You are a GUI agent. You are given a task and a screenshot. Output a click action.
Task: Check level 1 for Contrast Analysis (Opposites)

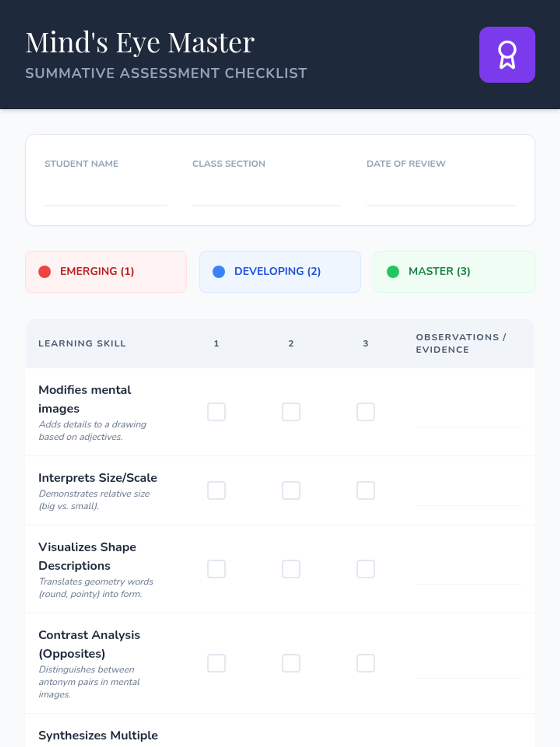[x=217, y=663]
